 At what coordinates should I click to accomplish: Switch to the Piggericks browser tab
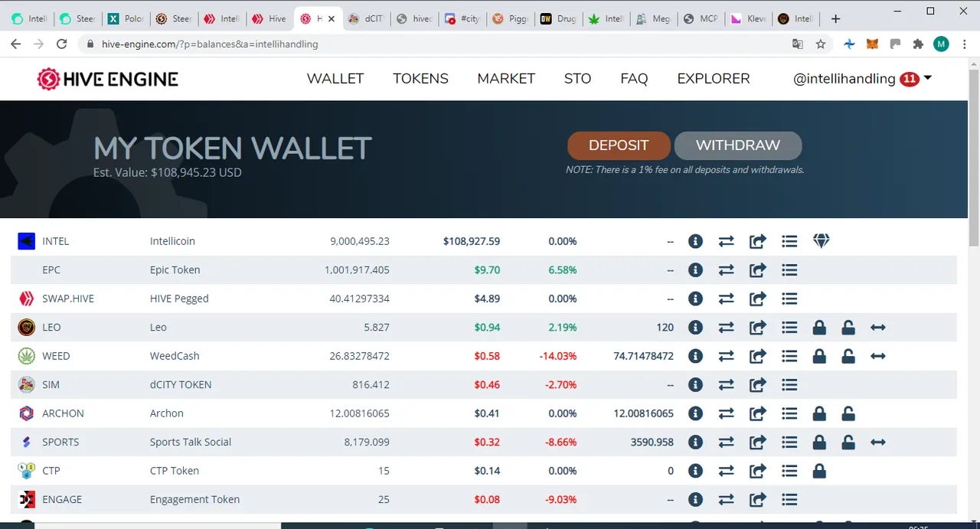(x=511, y=18)
